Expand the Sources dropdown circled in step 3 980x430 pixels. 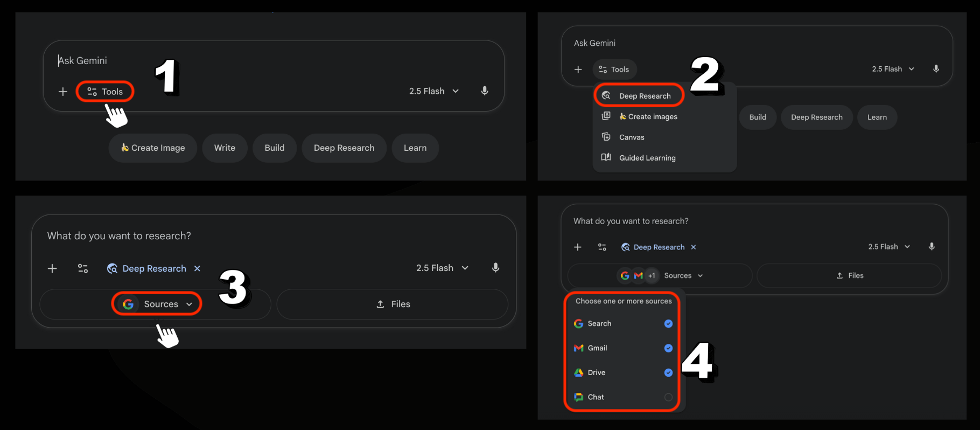coord(157,304)
